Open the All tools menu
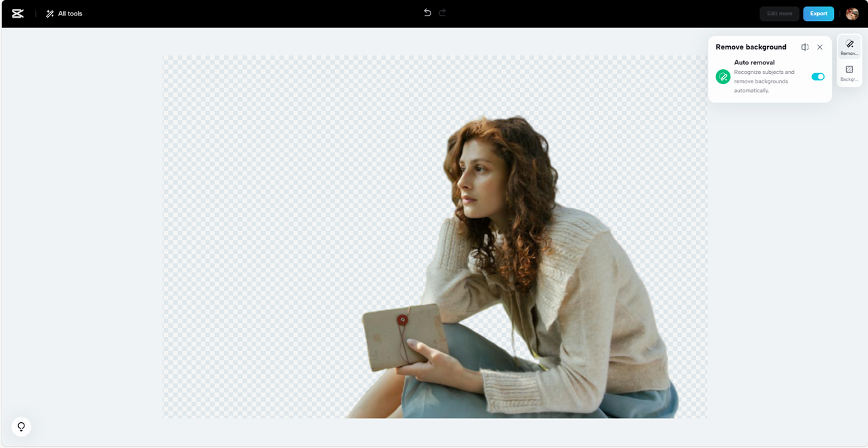This screenshot has height=448, width=868. click(64, 14)
